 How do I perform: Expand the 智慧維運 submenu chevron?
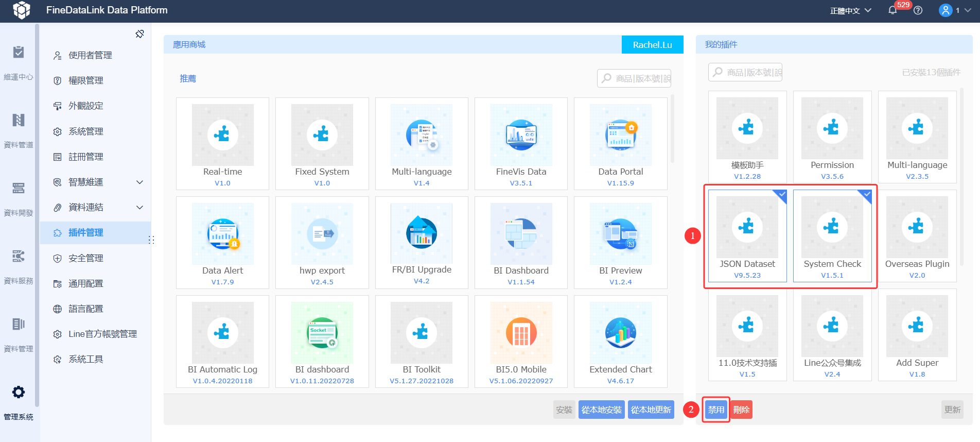point(139,182)
